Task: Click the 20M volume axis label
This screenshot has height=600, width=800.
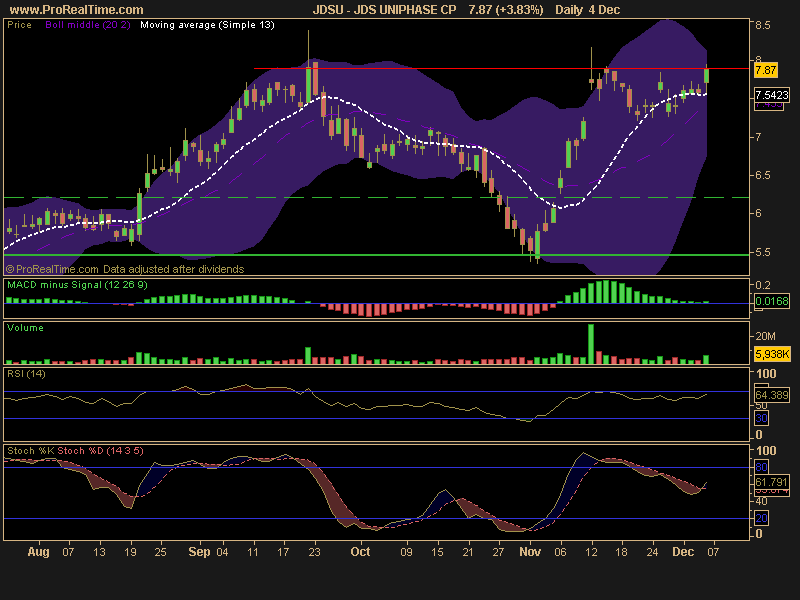Action: coord(765,336)
